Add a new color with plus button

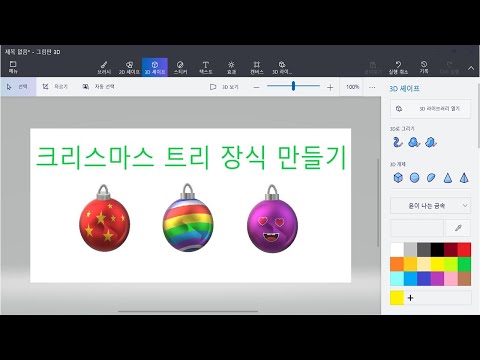410,298
